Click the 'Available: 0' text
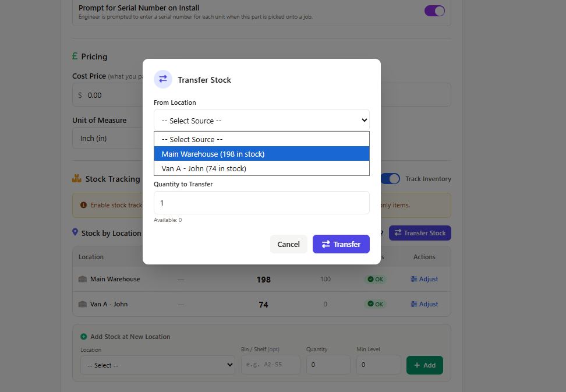 tap(168, 220)
